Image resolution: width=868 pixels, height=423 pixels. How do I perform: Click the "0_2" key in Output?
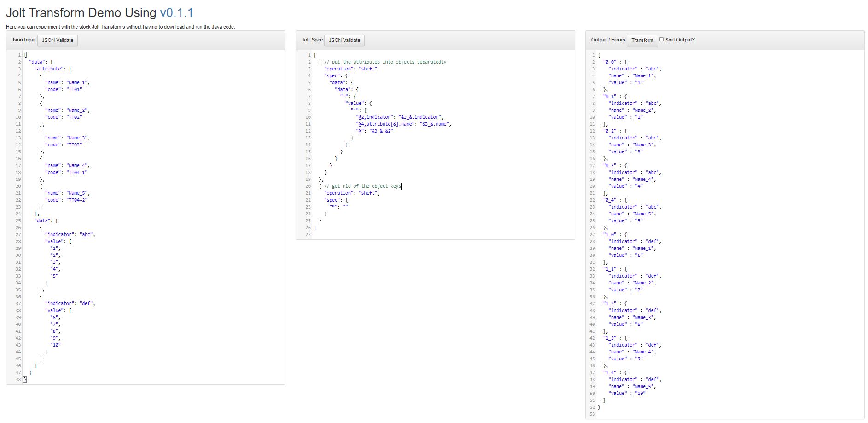pyautogui.click(x=610, y=131)
